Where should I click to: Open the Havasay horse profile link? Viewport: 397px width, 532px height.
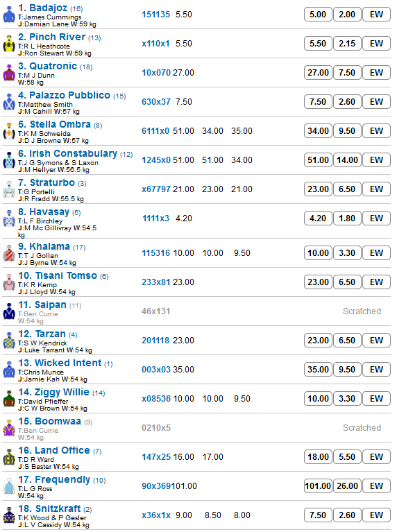pos(49,212)
